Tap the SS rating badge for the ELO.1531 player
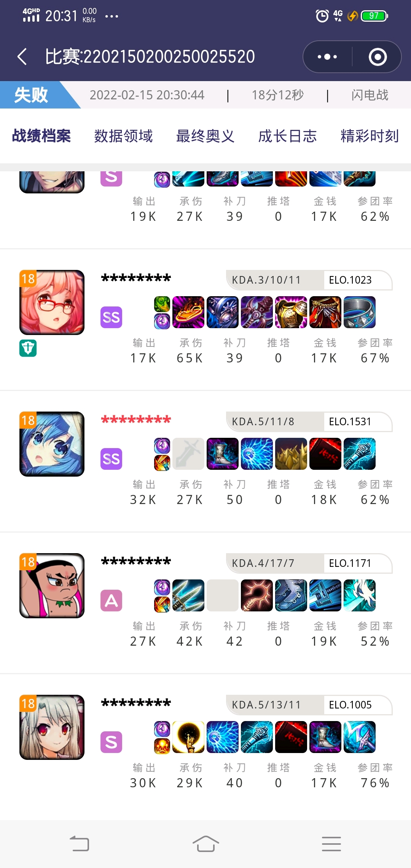Image resolution: width=411 pixels, height=868 pixels. (111, 459)
